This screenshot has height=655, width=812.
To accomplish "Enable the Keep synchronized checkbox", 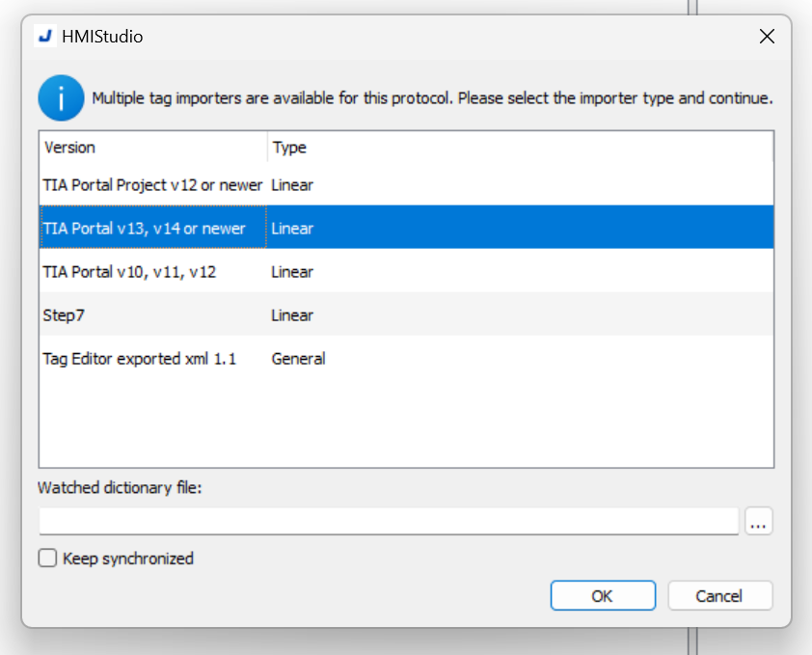I will (x=47, y=559).
